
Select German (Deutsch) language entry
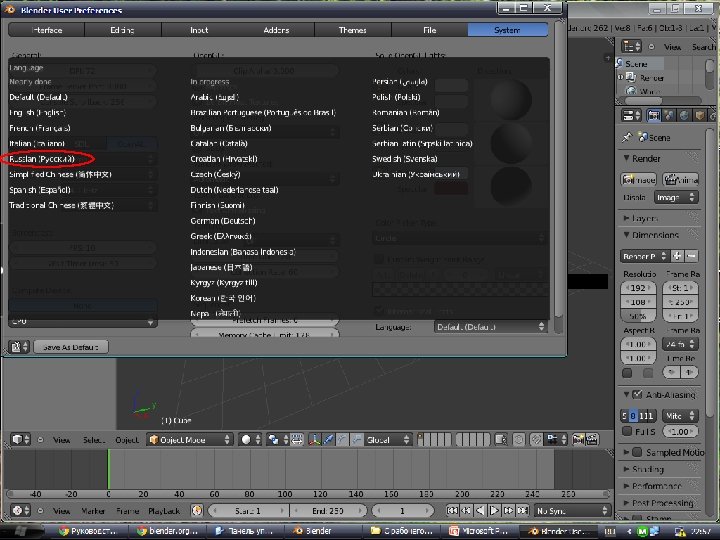[223, 221]
